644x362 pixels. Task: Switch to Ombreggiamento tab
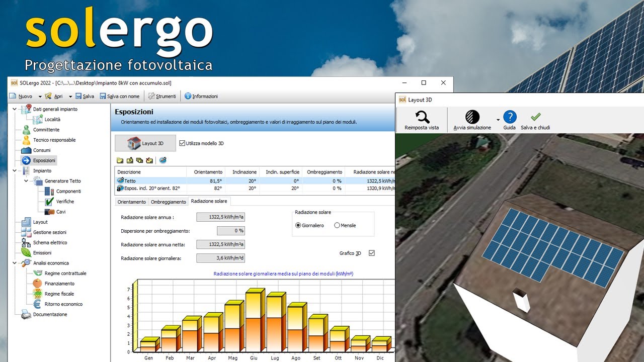(x=169, y=202)
